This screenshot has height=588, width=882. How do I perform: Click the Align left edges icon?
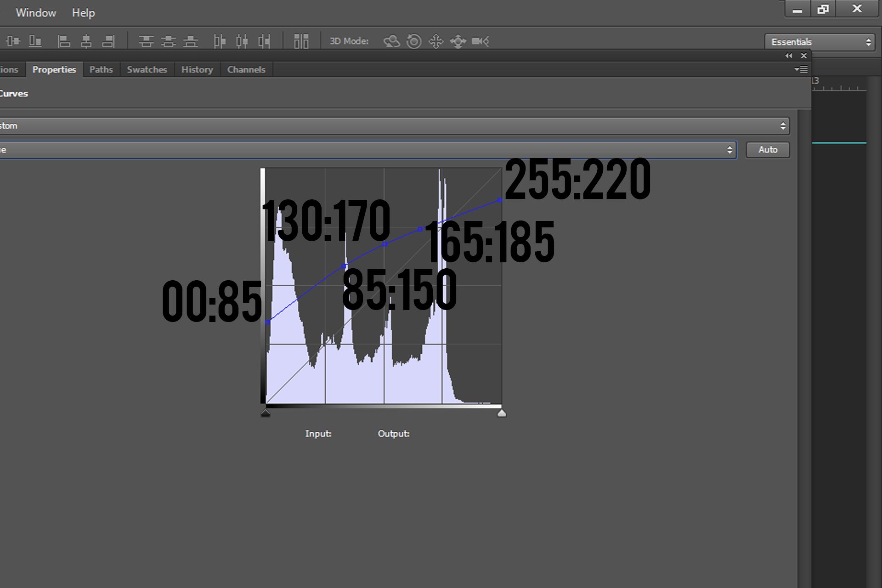(x=64, y=41)
